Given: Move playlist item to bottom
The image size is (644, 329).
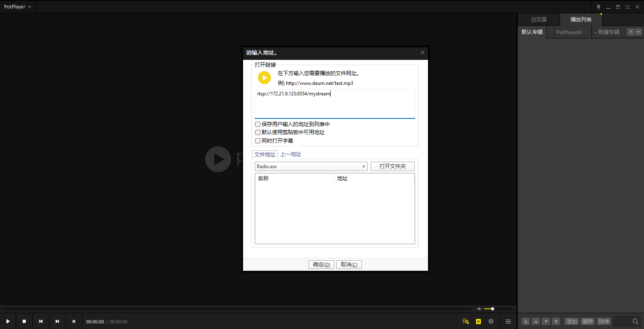Looking at the screenshot, I should (x=556, y=321).
